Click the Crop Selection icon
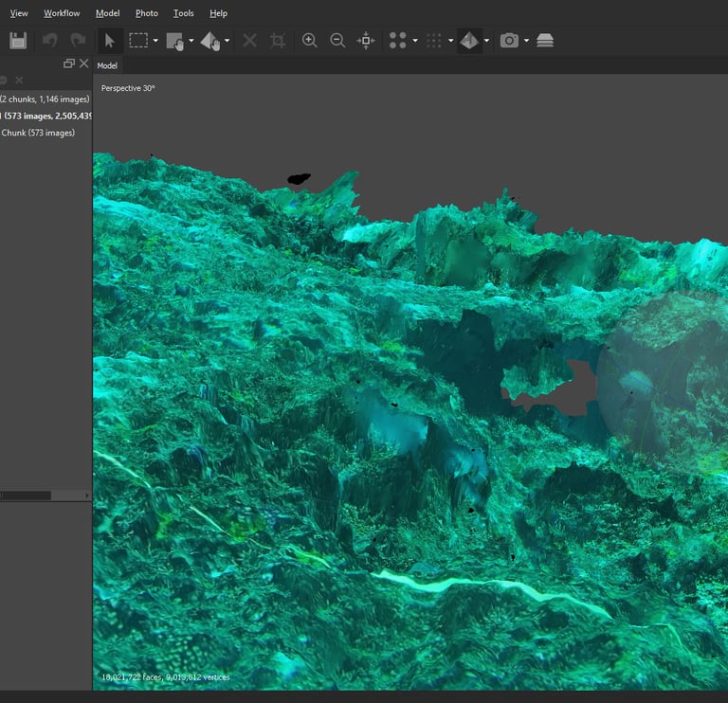The image size is (728, 703). [x=278, y=41]
